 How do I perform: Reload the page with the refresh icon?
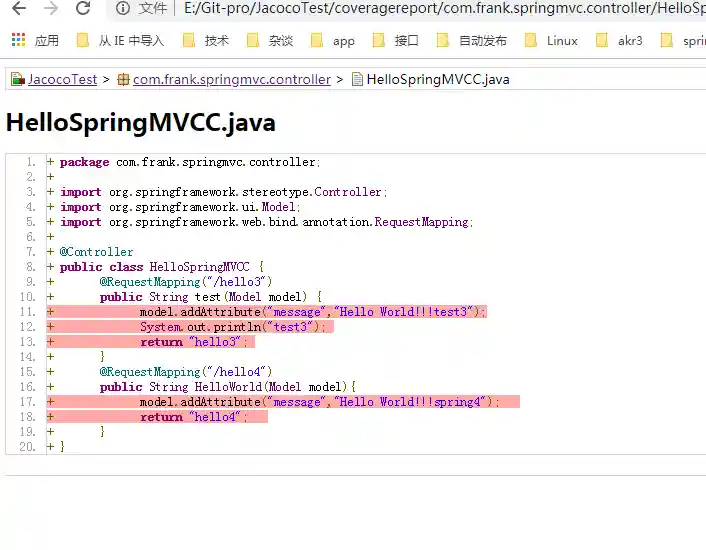point(83,9)
